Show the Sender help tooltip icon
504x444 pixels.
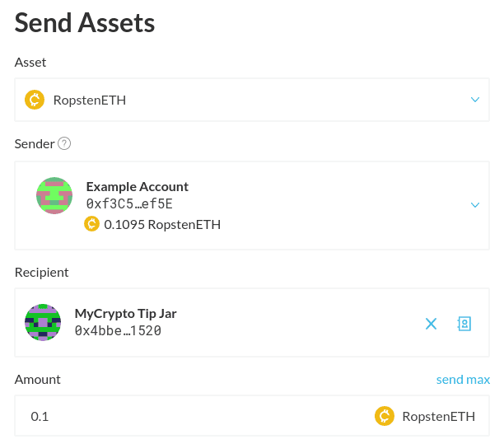click(64, 143)
